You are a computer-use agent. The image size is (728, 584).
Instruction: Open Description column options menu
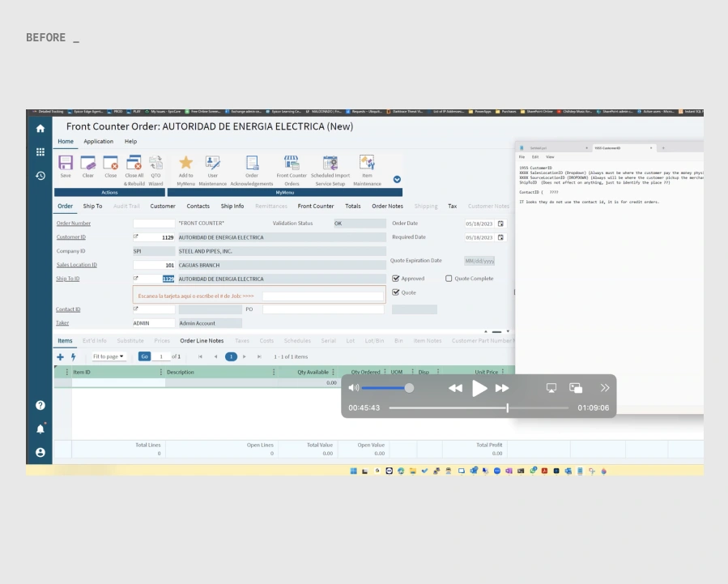coord(274,372)
